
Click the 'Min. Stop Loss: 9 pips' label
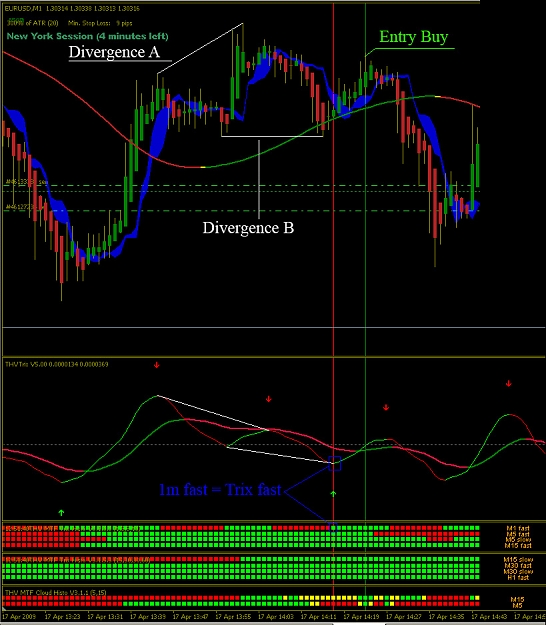coord(100,23)
